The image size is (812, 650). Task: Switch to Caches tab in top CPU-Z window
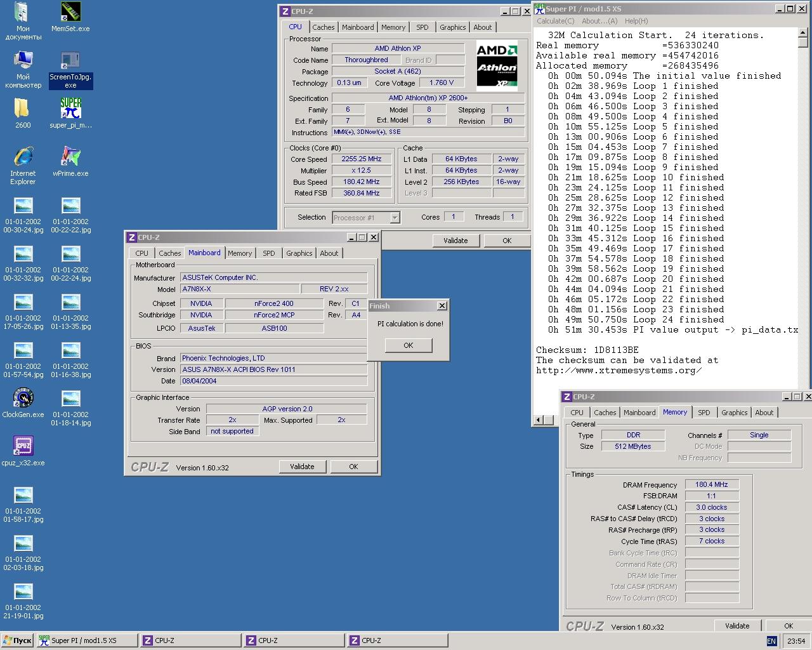(324, 27)
